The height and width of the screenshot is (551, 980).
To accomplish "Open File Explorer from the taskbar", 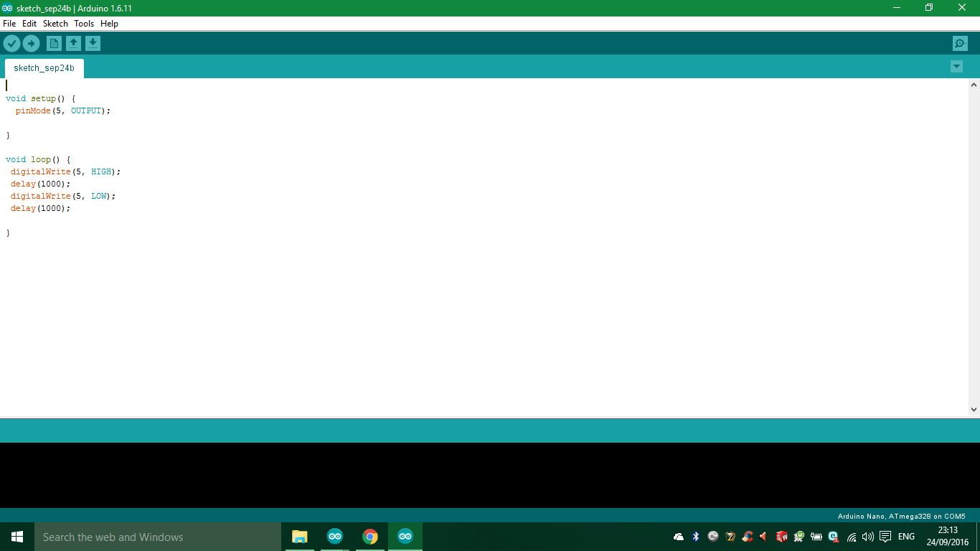I will click(299, 537).
